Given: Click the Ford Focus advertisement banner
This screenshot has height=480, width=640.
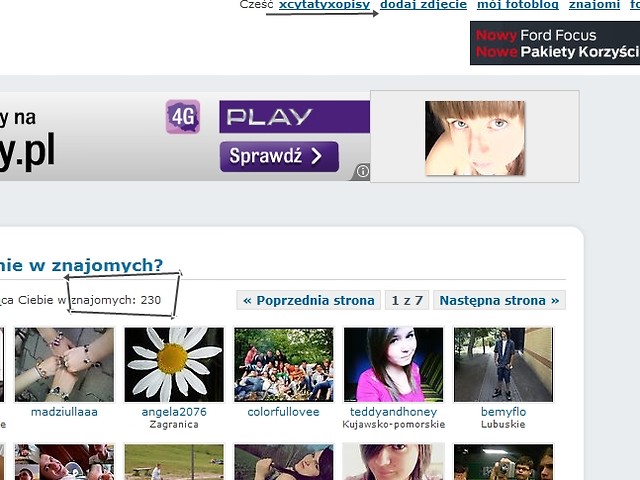Looking at the screenshot, I should click(x=555, y=43).
